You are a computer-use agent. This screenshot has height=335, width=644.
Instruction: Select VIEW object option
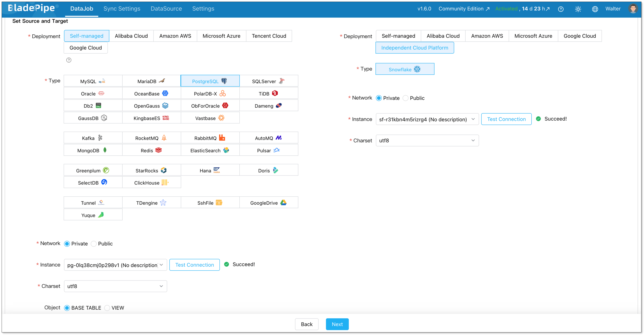107,308
